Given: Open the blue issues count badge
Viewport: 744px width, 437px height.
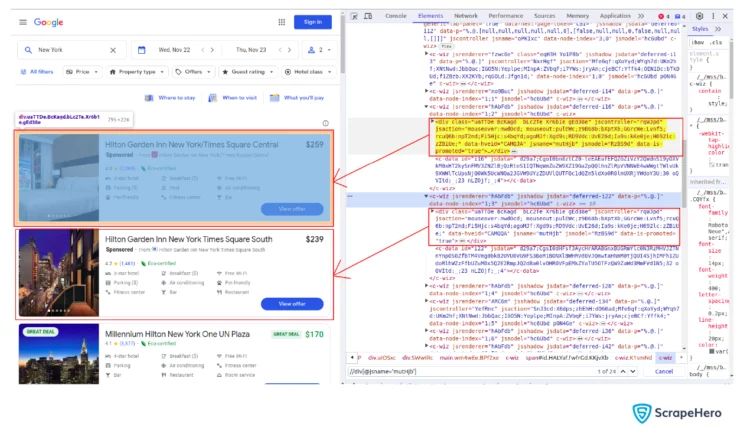Looking at the screenshot, I should pyautogui.click(x=680, y=16).
